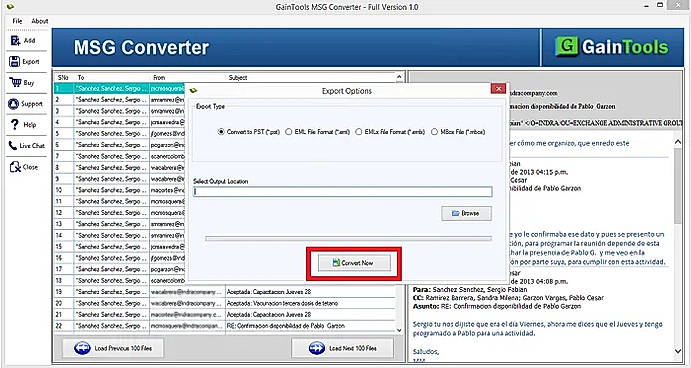Select EMLx File Format radio option
Viewport: 691px width, 368px height.
pyautogui.click(x=390, y=132)
